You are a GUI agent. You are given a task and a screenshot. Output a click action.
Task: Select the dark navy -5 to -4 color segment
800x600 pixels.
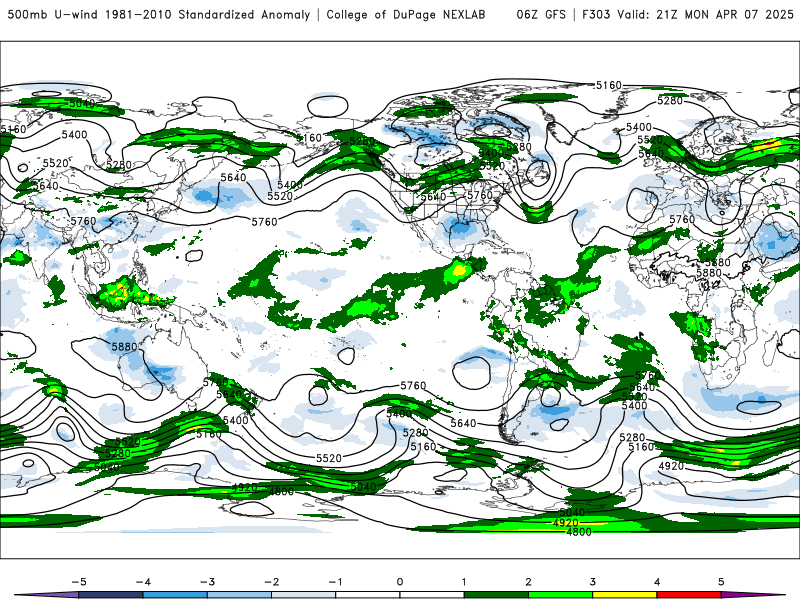tap(111, 595)
